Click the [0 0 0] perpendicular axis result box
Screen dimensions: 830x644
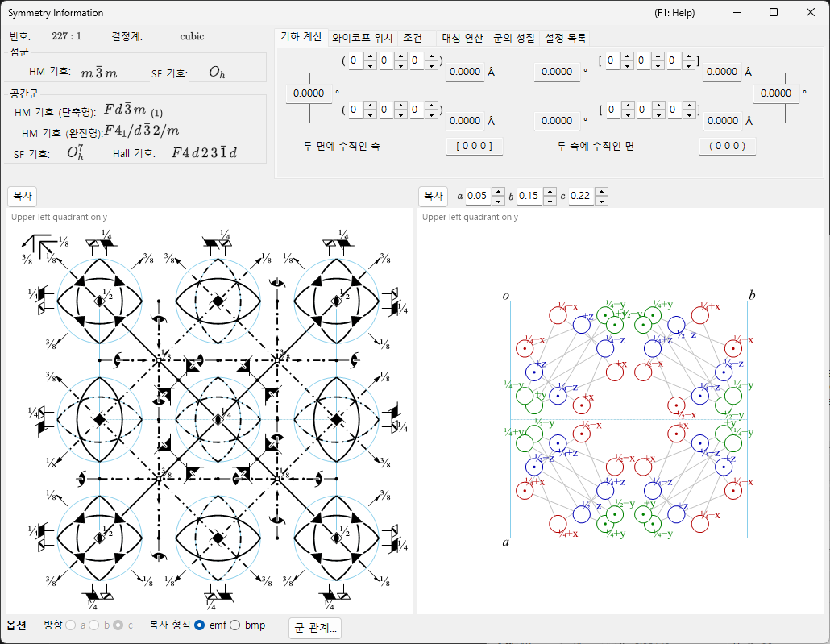tap(475, 146)
